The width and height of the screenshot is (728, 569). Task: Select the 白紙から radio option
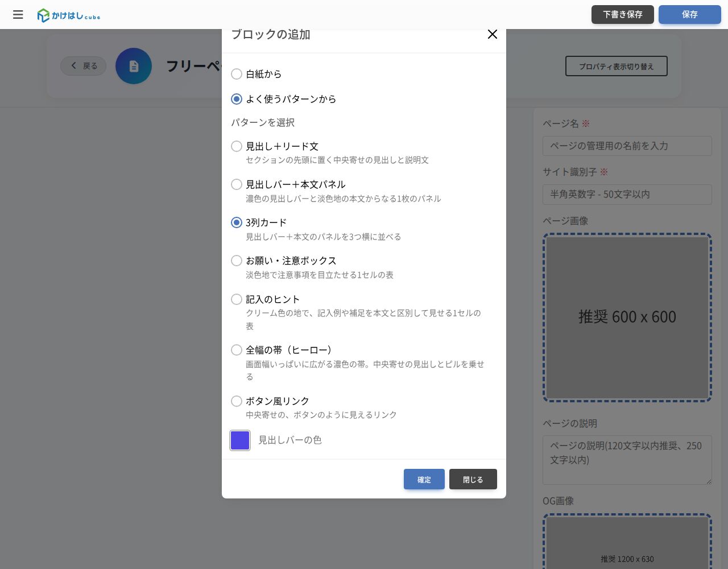(237, 74)
